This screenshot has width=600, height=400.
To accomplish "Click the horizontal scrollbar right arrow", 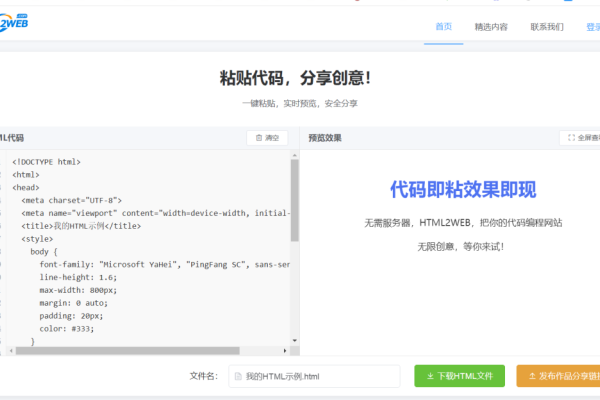I will pos(285,351).
